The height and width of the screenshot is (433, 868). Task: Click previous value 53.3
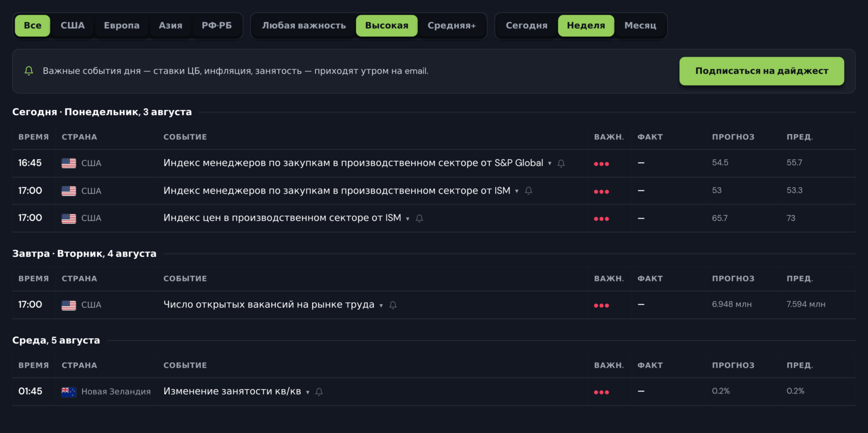coord(794,190)
